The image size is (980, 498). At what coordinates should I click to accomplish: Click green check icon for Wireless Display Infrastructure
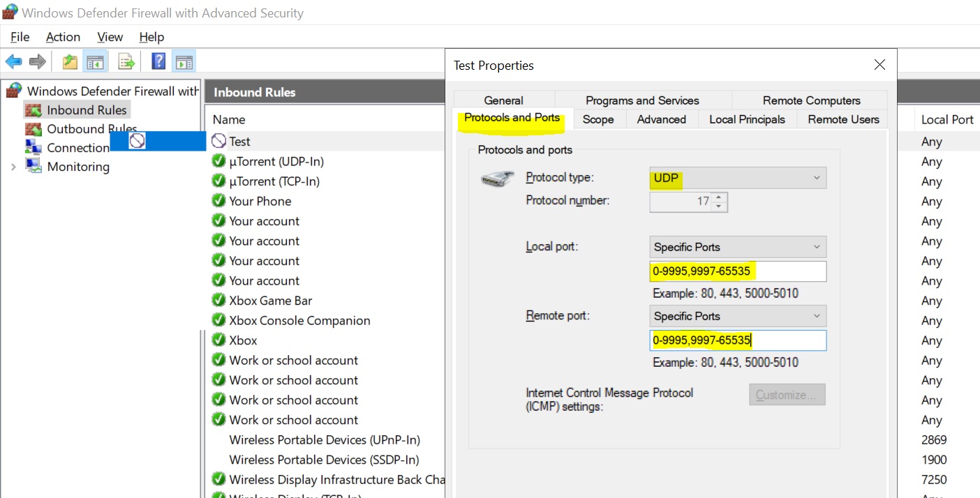219,479
